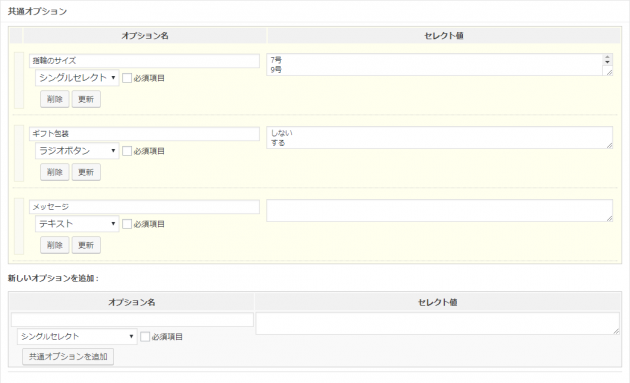
Task: Open the シングルセレクト dropdown for 指輪のサイズ
Action: [77, 78]
